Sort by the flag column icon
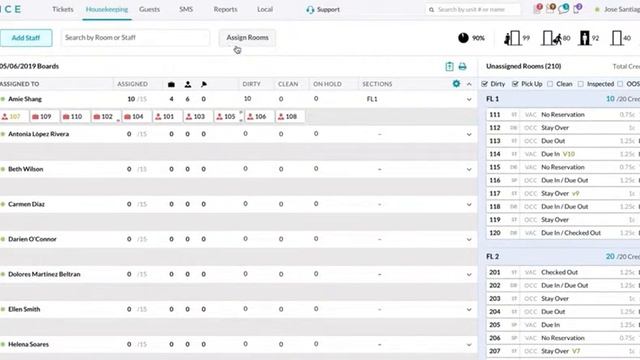Viewport: 640px width, 360px height. pyautogui.click(x=204, y=84)
